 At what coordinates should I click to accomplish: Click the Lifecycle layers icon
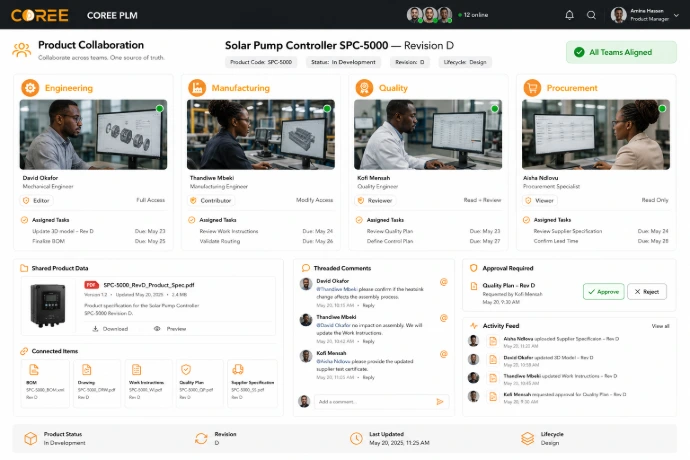(528, 438)
